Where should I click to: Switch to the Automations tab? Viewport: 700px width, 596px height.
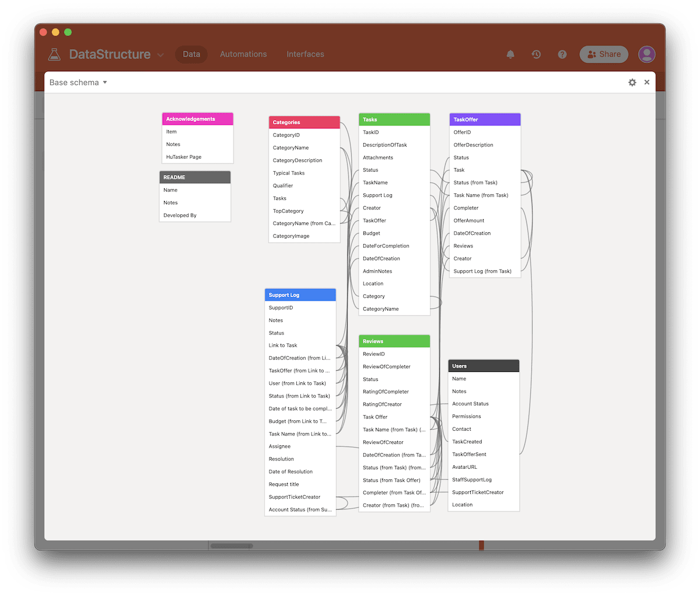coord(243,54)
